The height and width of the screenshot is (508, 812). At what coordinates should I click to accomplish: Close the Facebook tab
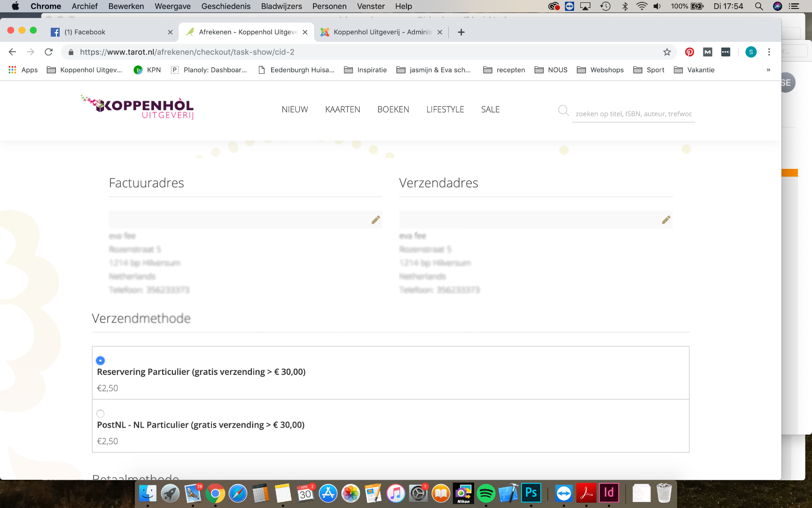point(170,32)
